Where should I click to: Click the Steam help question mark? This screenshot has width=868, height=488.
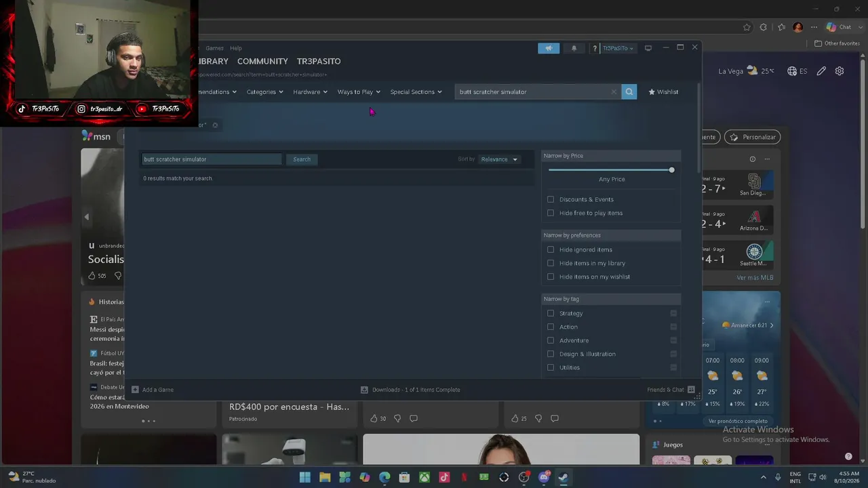(595, 48)
